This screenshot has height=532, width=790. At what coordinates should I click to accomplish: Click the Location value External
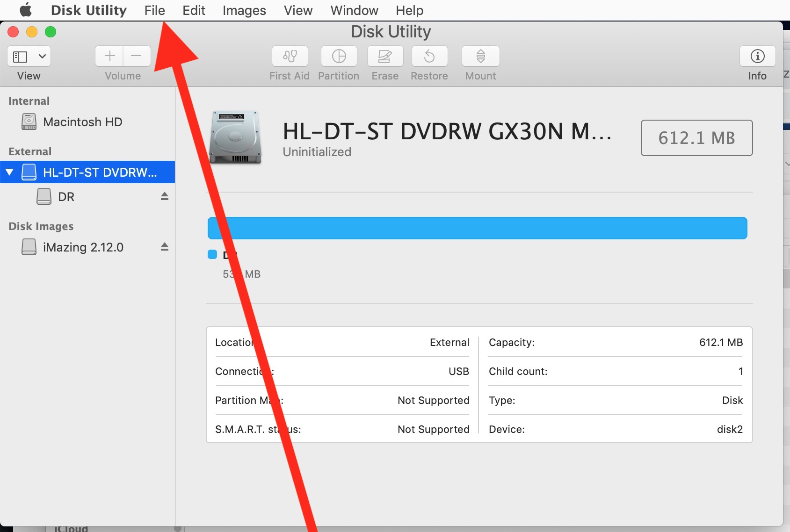[449, 342]
